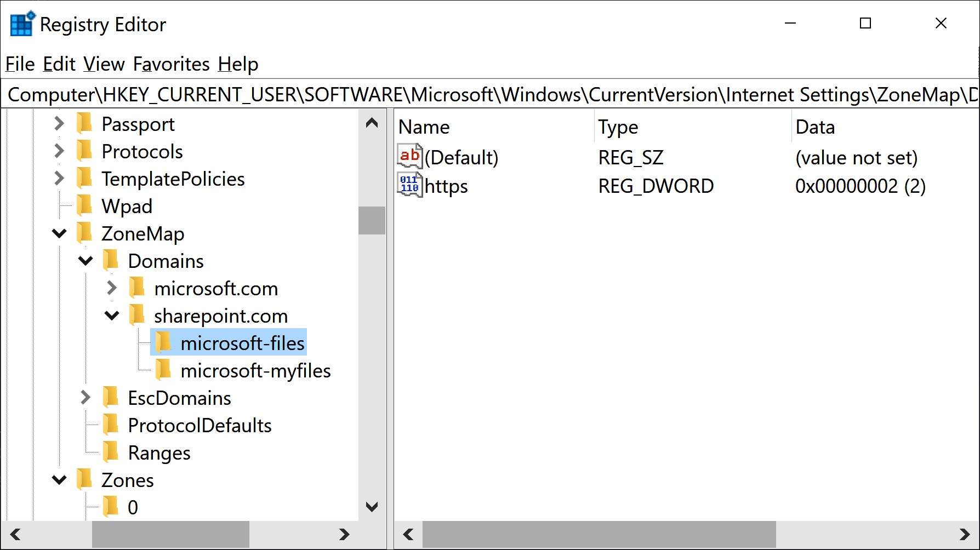Click the Ranges folder icon
The image size is (980, 550).
pyautogui.click(x=111, y=452)
